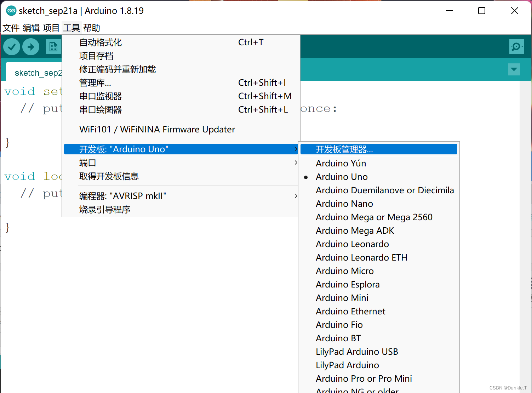This screenshot has height=393, width=532.
Task: Click the Verify checkmark toolbar icon
Action: click(12, 47)
